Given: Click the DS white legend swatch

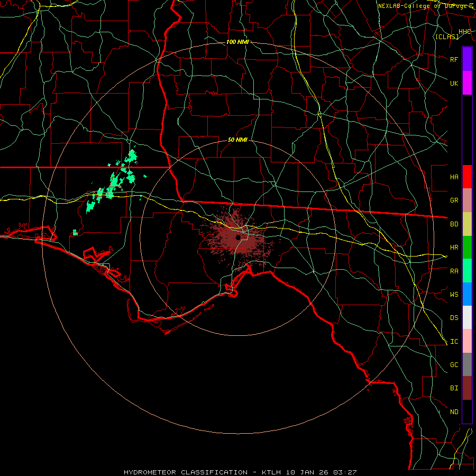Looking at the screenshot, I should (467, 317).
